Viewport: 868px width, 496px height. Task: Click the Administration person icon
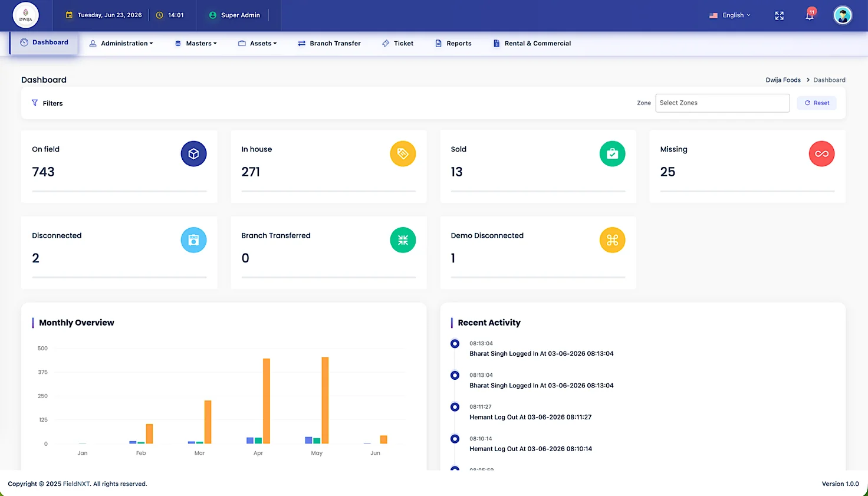[x=93, y=43]
